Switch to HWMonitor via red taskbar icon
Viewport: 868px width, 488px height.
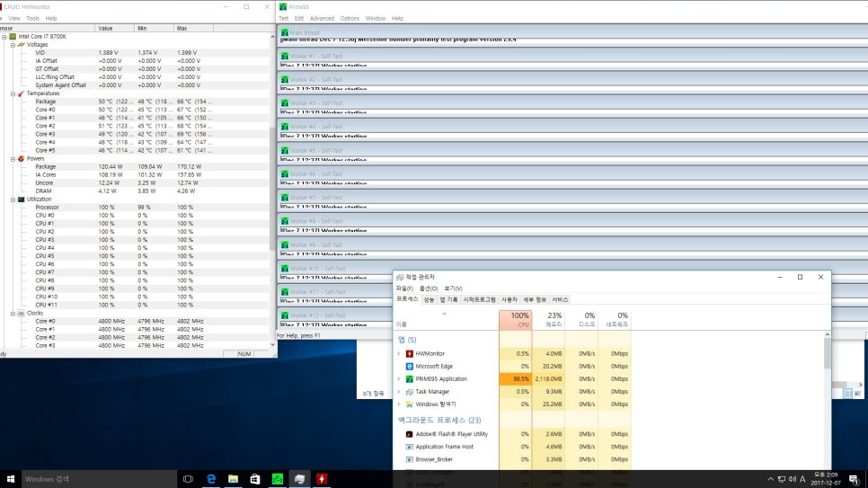tap(322, 479)
